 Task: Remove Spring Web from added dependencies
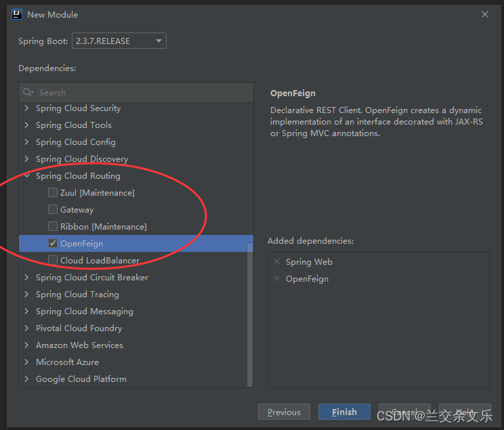pyautogui.click(x=277, y=261)
